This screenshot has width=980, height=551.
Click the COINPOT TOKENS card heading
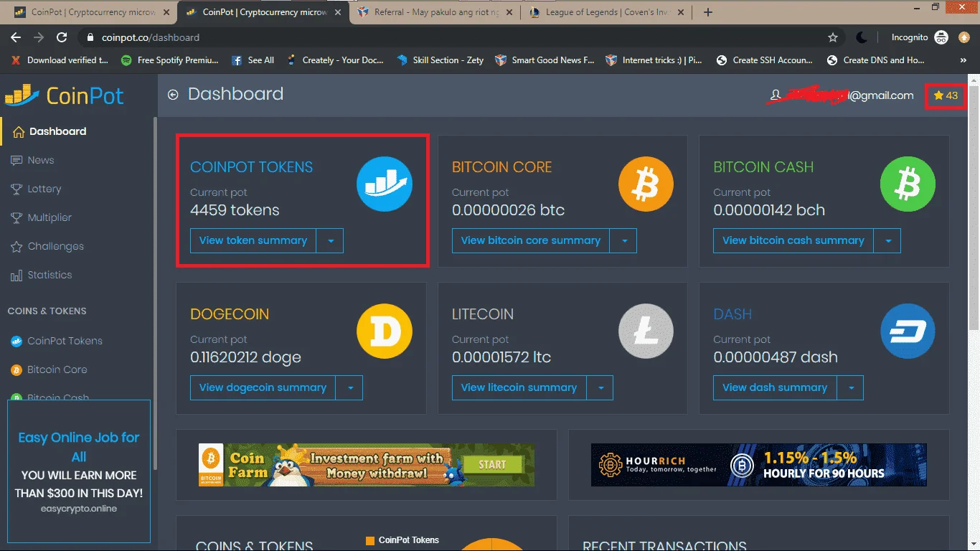[252, 167]
